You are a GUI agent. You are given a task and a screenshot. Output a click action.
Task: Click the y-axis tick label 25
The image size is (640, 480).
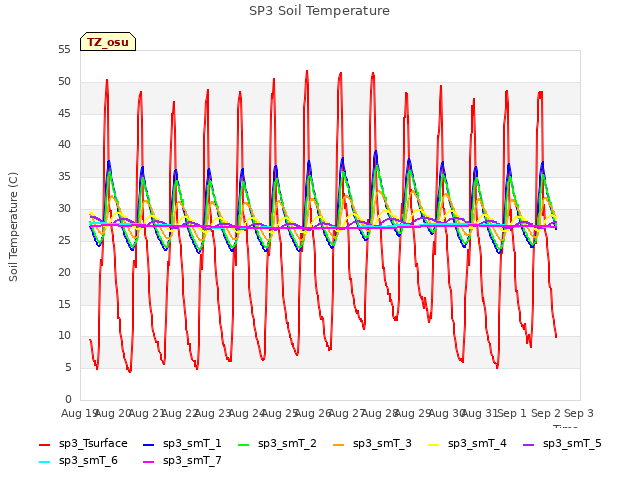64,240
